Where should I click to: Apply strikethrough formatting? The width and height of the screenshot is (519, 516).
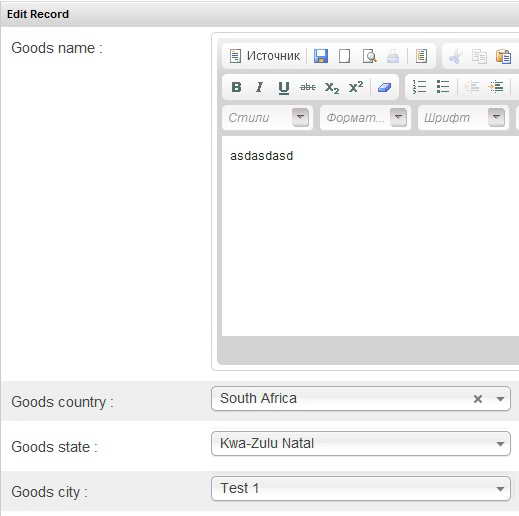point(307,87)
